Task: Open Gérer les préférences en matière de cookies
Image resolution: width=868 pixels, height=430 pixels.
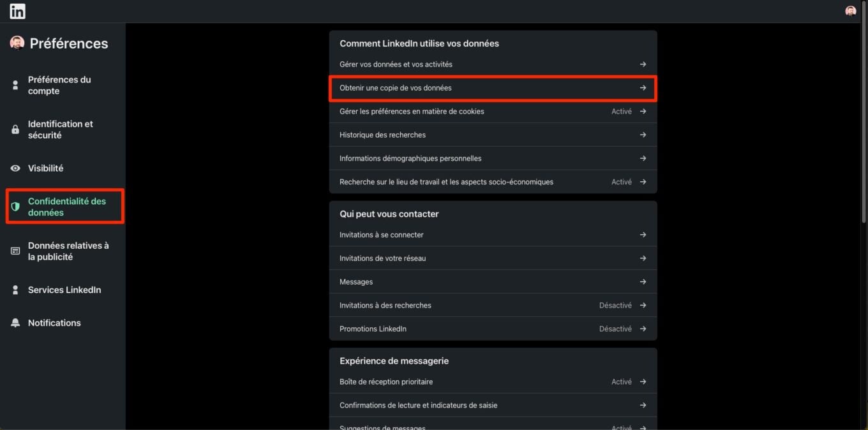Action: click(x=493, y=112)
